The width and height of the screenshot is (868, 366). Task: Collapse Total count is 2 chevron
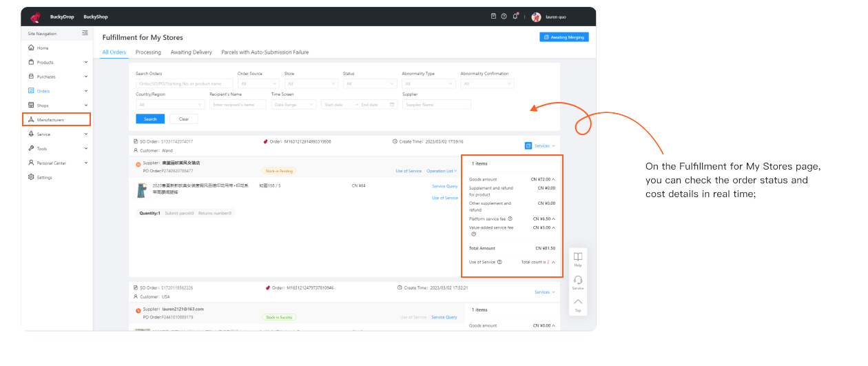553,262
